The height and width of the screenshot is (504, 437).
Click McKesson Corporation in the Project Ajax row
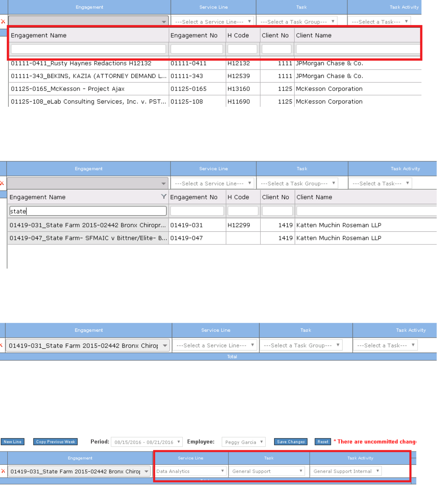329,89
